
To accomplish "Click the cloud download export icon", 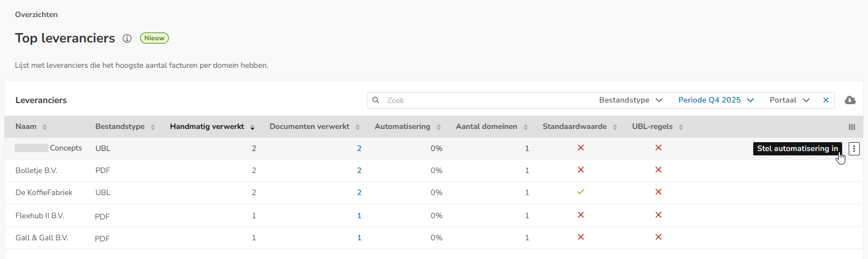I will click(x=850, y=100).
